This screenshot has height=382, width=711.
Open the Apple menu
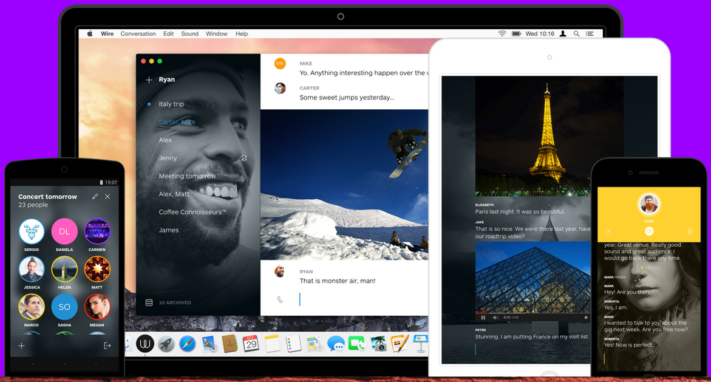point(90,34)
